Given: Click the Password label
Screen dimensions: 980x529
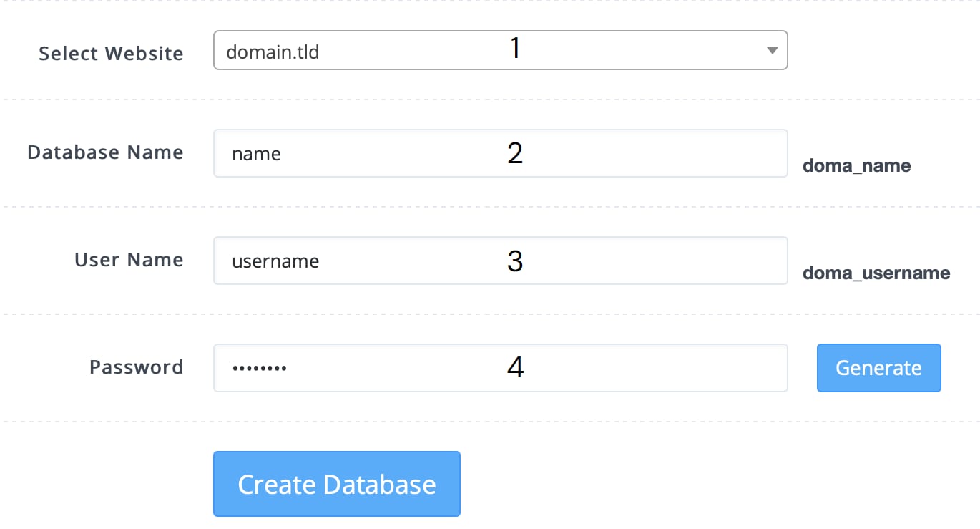Looking at the screenshot, I should click(x=136, y=367).
